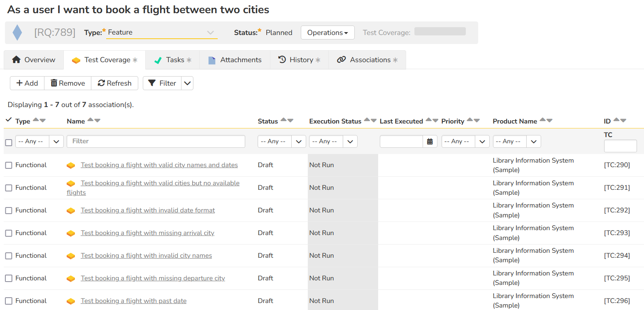Click the Test Coverage progress bar

point(440,32)
